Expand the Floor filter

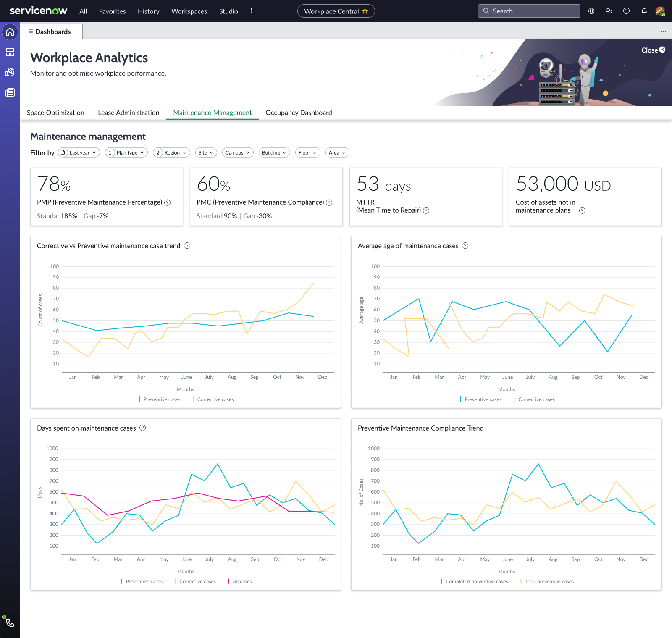(x=308, y=152)
